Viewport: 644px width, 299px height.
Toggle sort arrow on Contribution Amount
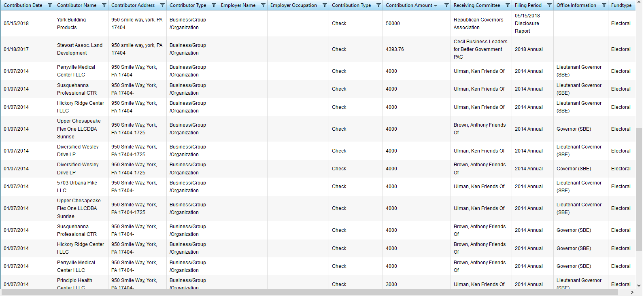[x=436, y=6]
